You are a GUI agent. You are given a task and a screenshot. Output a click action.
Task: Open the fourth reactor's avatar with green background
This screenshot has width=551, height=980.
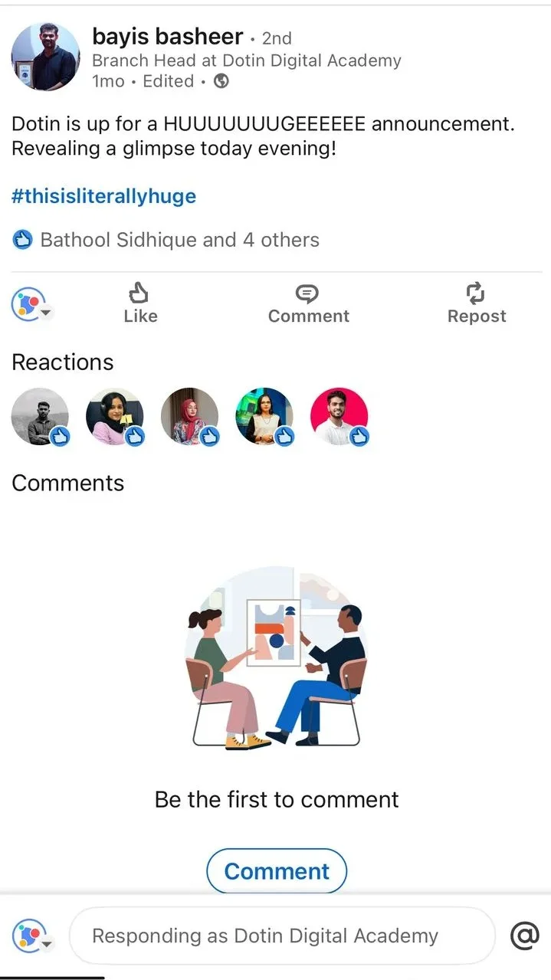tap(264, 417)
